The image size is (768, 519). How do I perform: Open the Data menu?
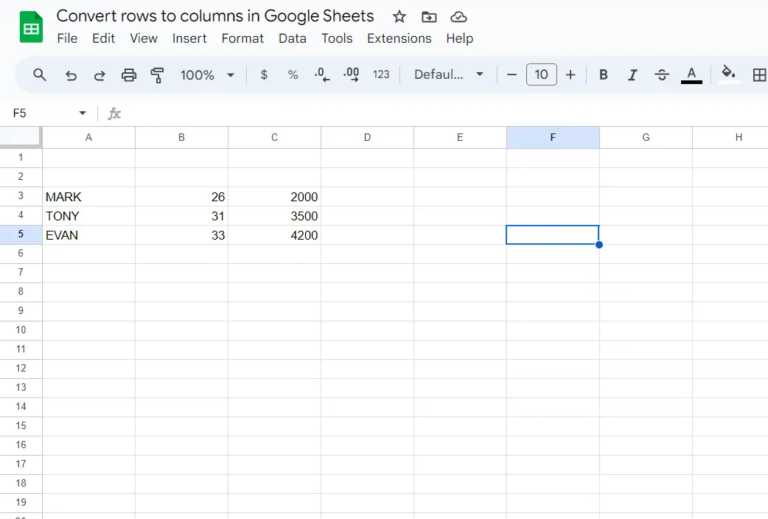point(292,38)
